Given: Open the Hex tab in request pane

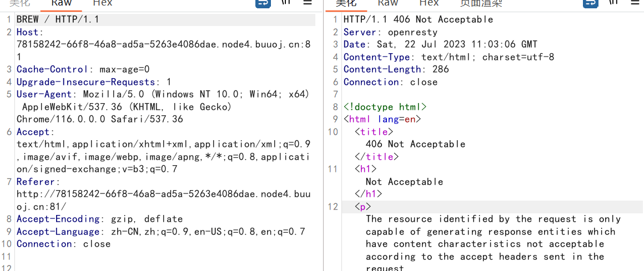Looking at the screenshot, I should tap(102, 3).
